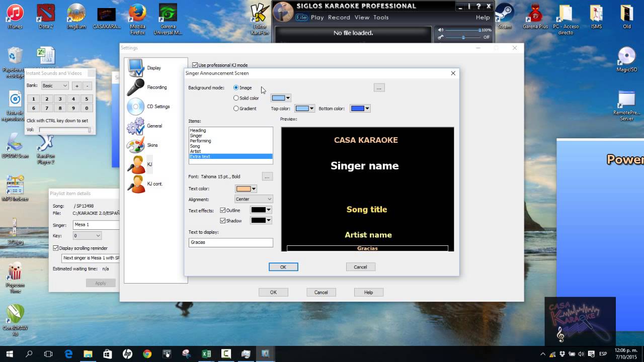Viewport: 644px width, 362px height.
Task: Open the Text color dropdown
Action: pos(246,189)
